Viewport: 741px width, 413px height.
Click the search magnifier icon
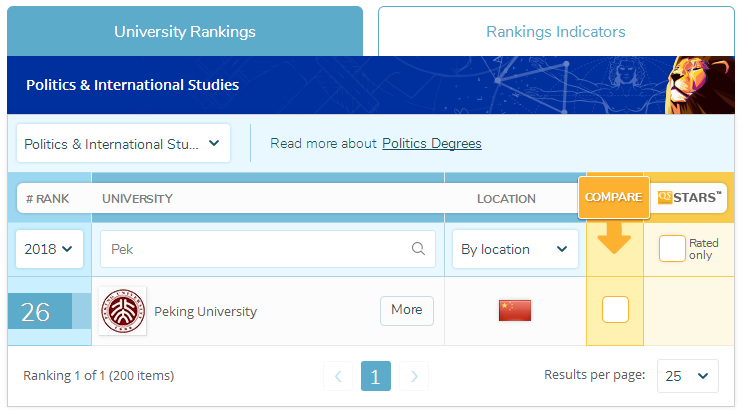click(x=419, y=249)
